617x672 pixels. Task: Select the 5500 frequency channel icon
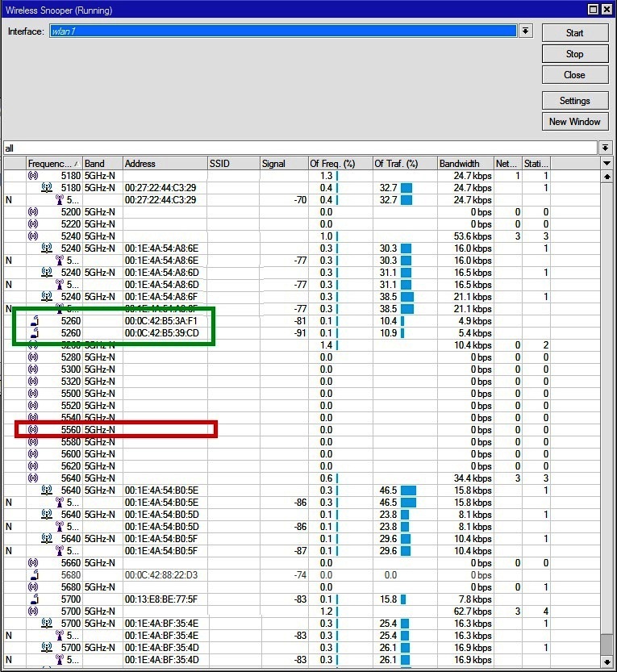click(33, 393)
